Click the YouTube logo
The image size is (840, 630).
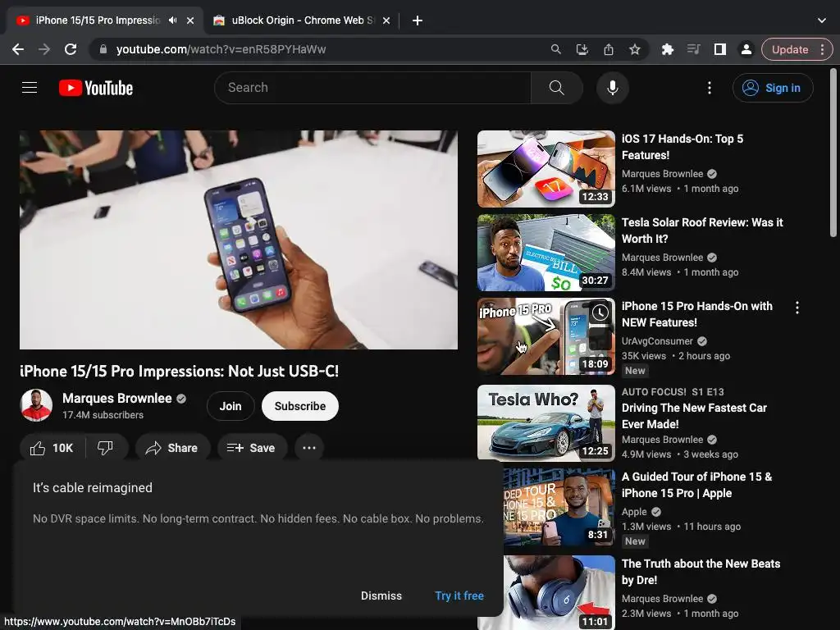tap(96, 88)
